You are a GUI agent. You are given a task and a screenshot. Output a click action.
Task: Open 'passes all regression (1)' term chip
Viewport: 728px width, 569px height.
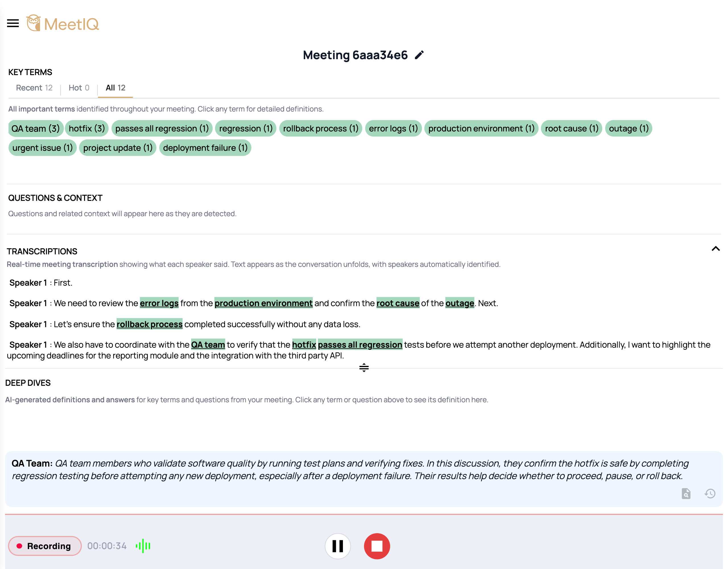[162, 128]
